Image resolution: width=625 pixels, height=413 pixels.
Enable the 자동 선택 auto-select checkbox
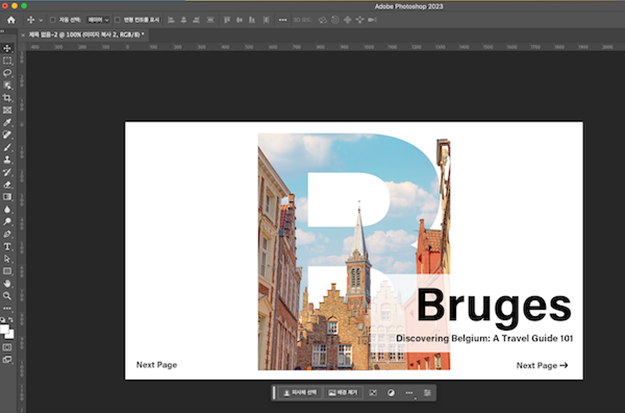pos(53,19)
